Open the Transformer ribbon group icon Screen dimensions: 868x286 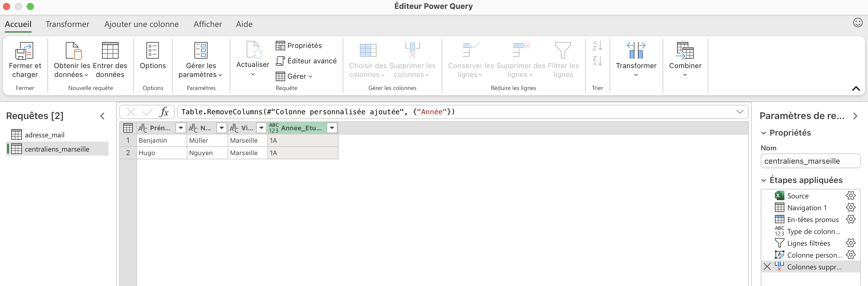pos(636,50)
